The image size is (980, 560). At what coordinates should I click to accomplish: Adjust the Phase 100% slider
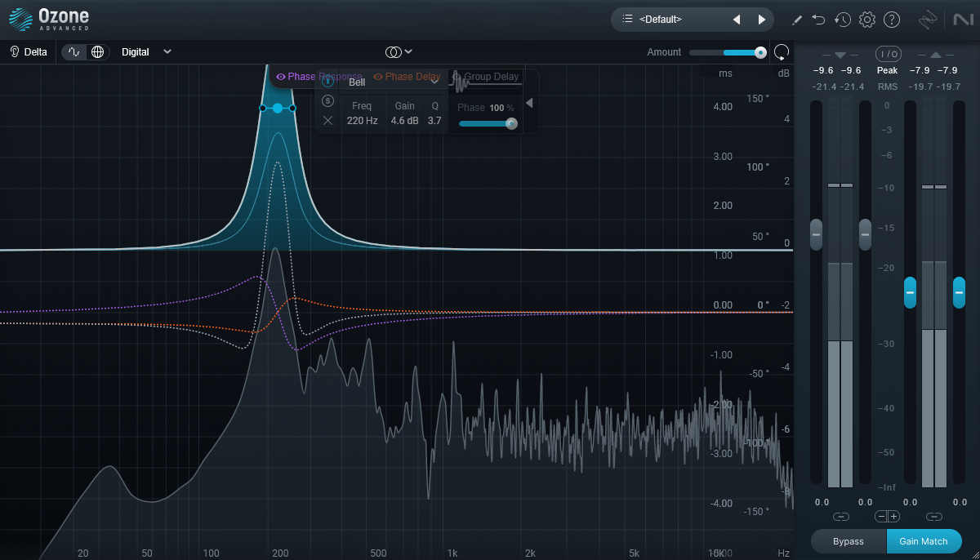488,124
